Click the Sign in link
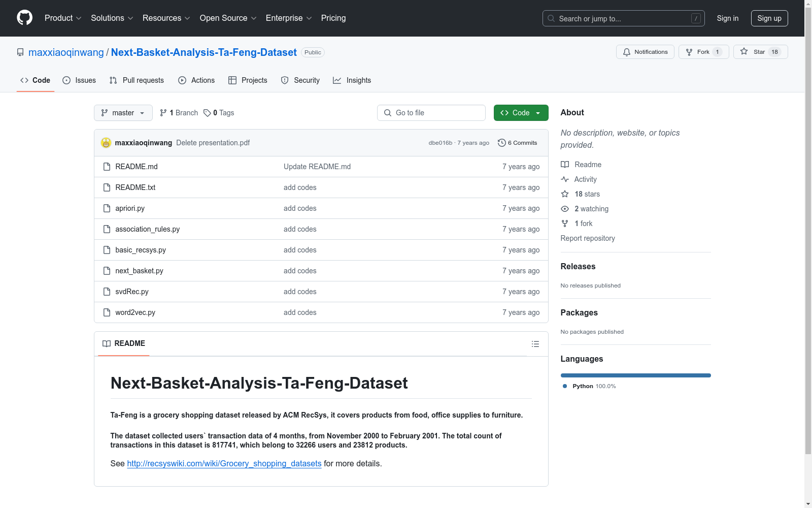 click(x=728, y=18)
